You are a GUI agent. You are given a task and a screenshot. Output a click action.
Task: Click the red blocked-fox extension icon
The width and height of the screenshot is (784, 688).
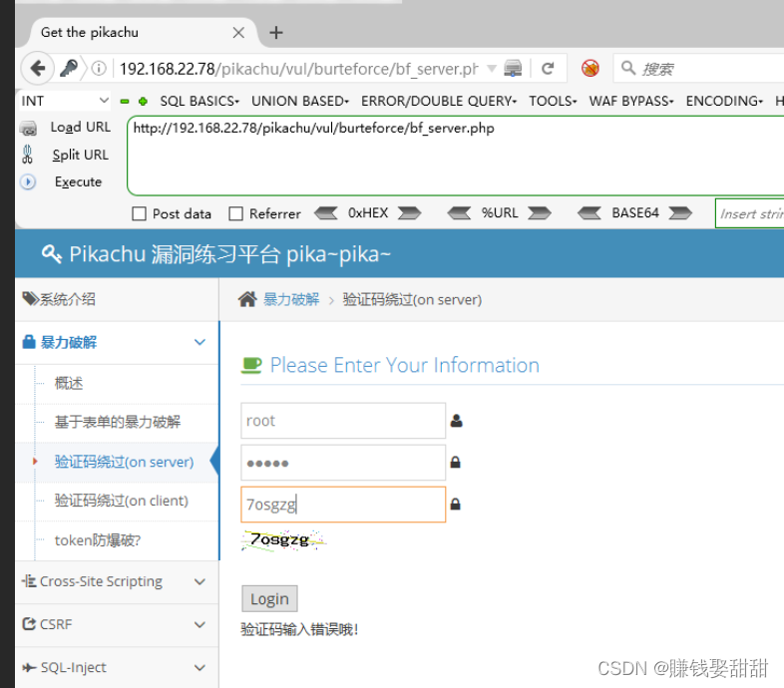click(590, 68)
